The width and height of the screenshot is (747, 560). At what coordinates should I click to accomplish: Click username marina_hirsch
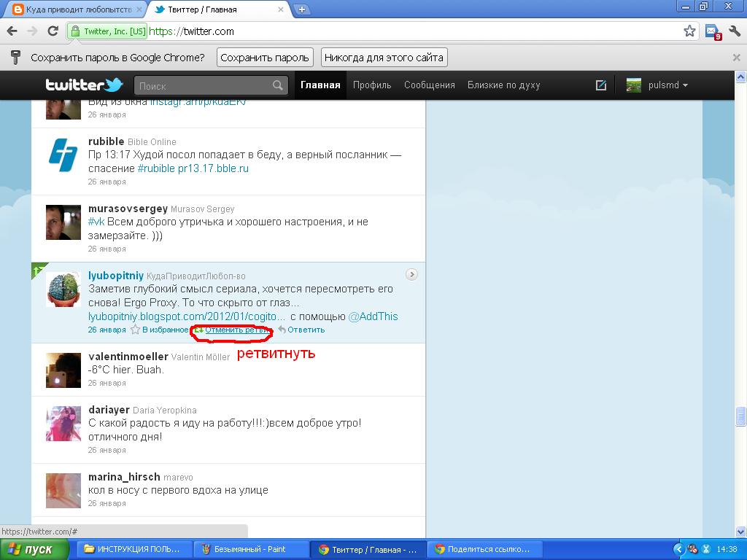point(124,477)
